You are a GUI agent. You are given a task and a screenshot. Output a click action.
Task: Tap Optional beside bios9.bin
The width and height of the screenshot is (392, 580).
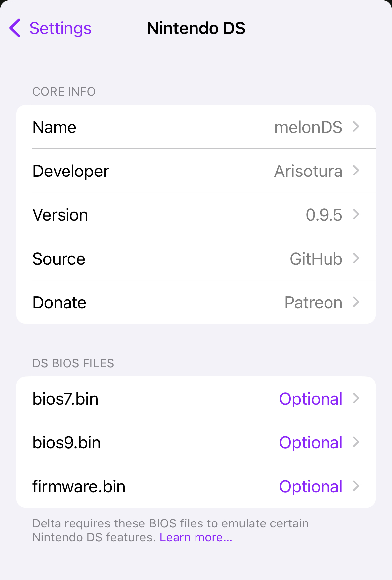311,442
